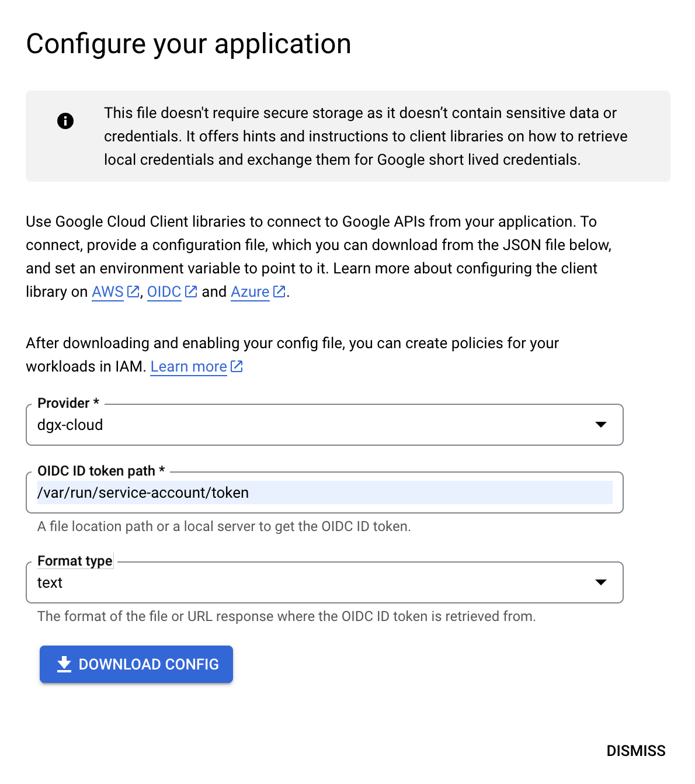Click the Format type field label

(75, 561)
